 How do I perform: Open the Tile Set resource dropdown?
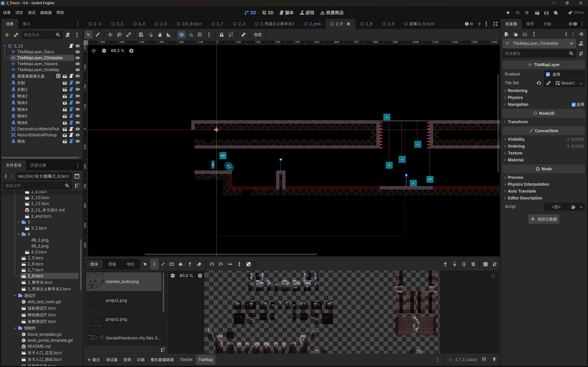click(581, 83)
